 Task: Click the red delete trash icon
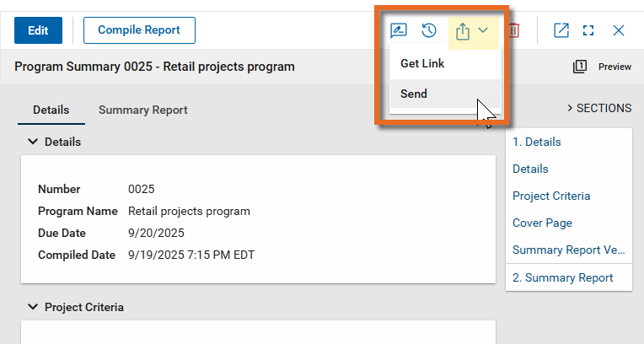click(x=514, y=30)
